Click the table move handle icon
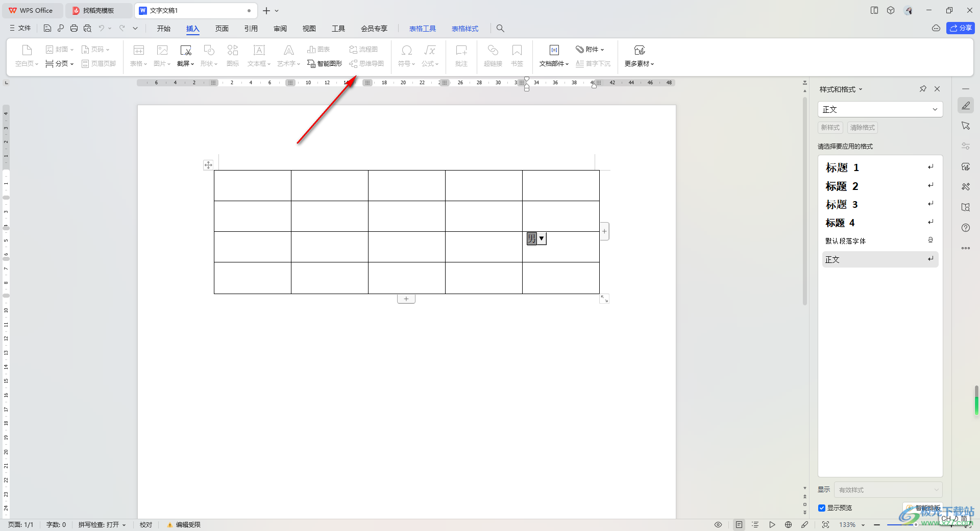980x531 pixels. (x=208, y=165)
